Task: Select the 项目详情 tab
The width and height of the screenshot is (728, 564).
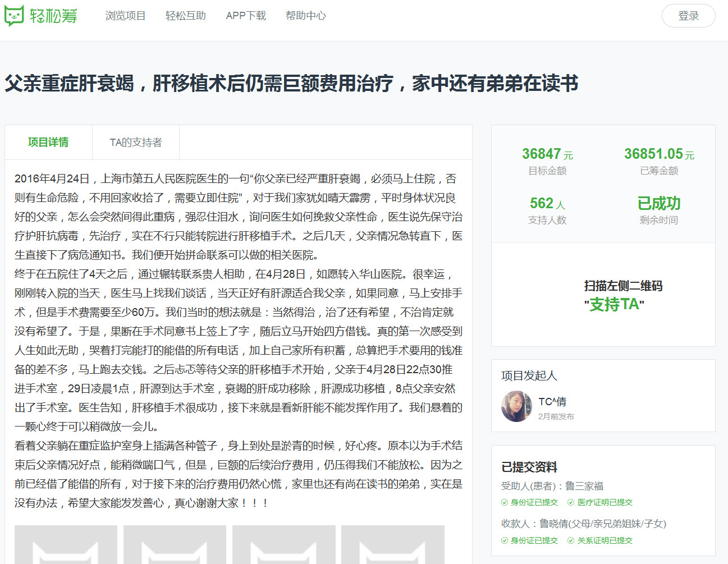Action: coord(48,143)
